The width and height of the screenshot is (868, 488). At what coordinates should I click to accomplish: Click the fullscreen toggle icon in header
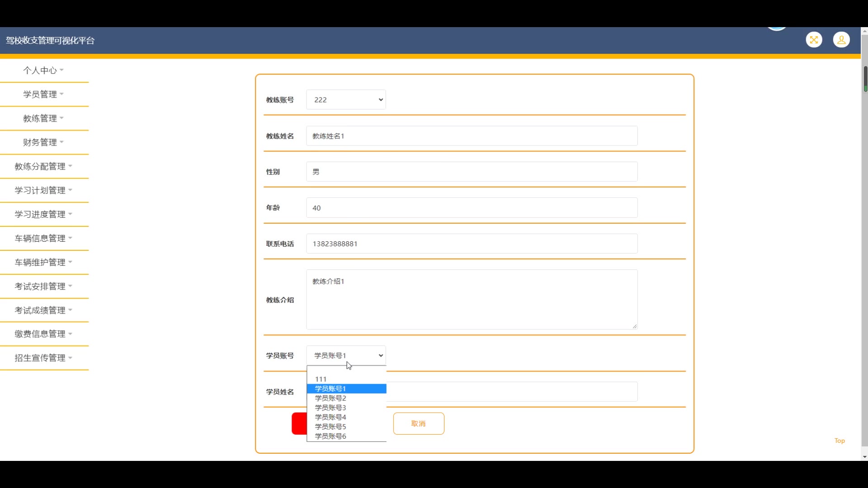tap(814, 40)
